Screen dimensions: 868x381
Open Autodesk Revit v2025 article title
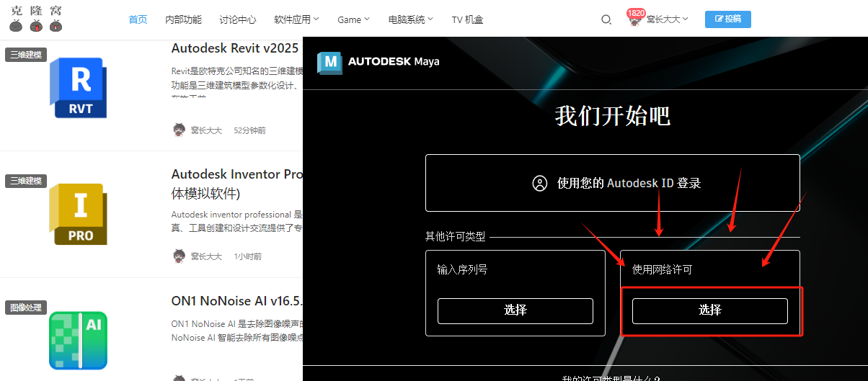[x=235, y=48]
